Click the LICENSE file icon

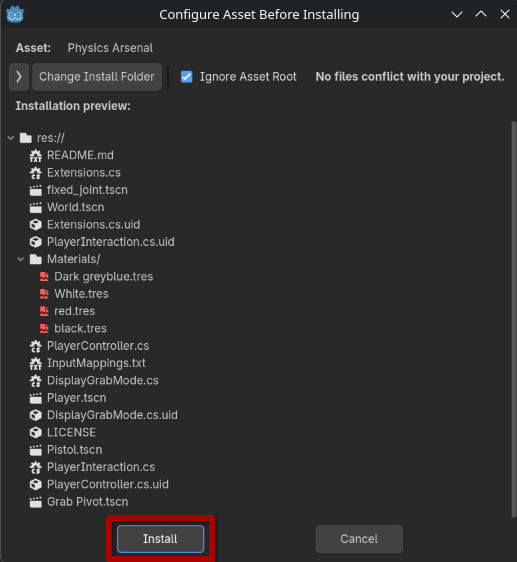coord(35,433)
